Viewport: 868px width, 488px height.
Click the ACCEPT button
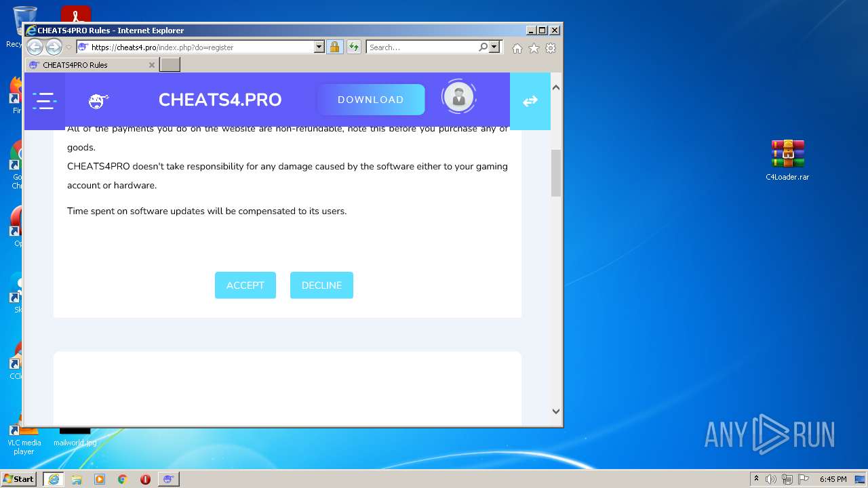[x=245, y=285]
